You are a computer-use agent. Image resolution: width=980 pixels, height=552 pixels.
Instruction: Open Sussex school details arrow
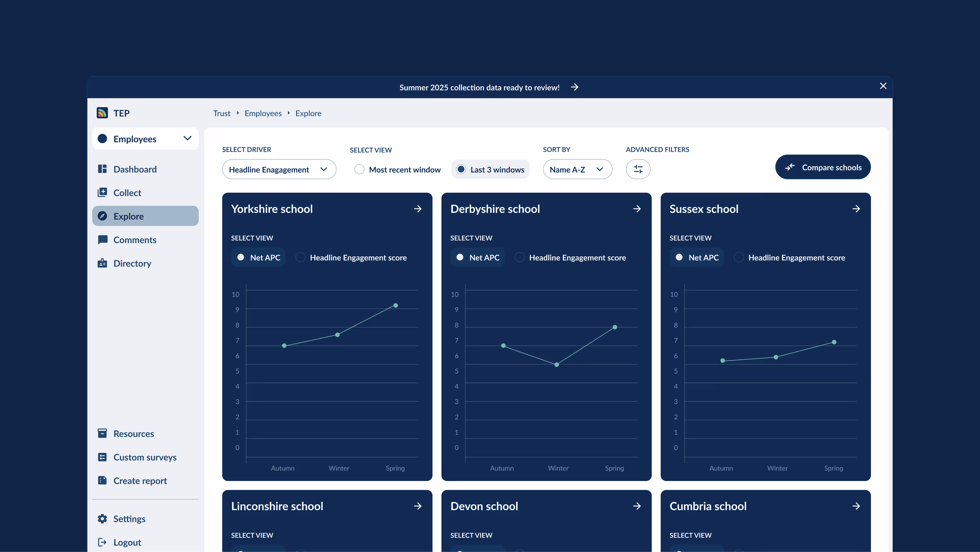coord(856,209)
